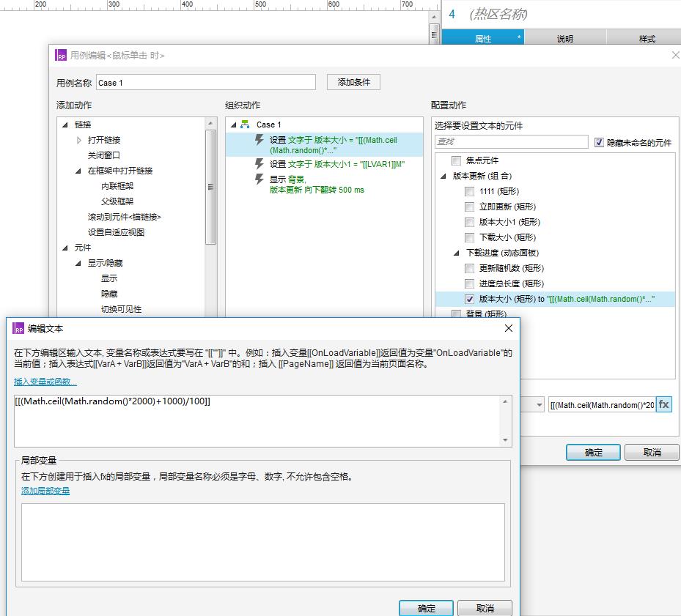Check the 下载大小 (矩形) checkbox
The width and height of the screenshot is (681, 616).
coord(469,237)
